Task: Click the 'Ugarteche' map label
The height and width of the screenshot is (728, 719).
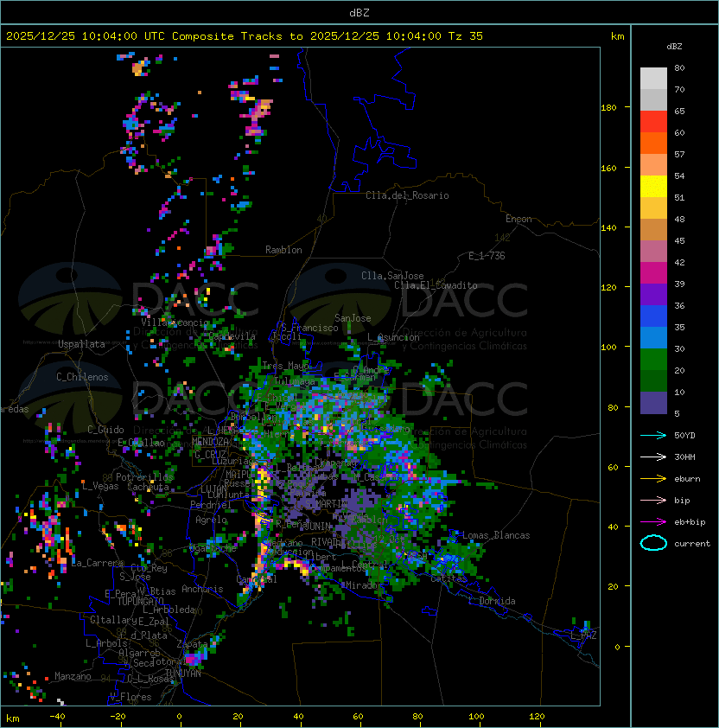Action: pyautogui.click(x=213, y=549)
